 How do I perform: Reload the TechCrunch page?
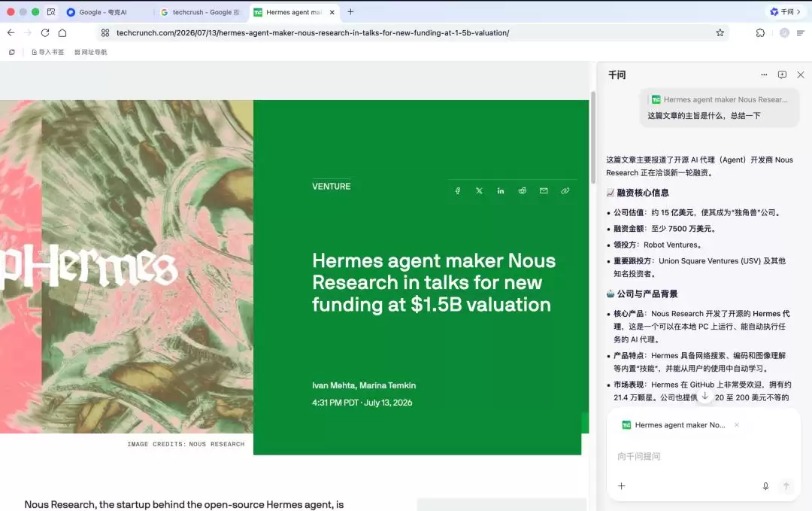pos(45,32)
